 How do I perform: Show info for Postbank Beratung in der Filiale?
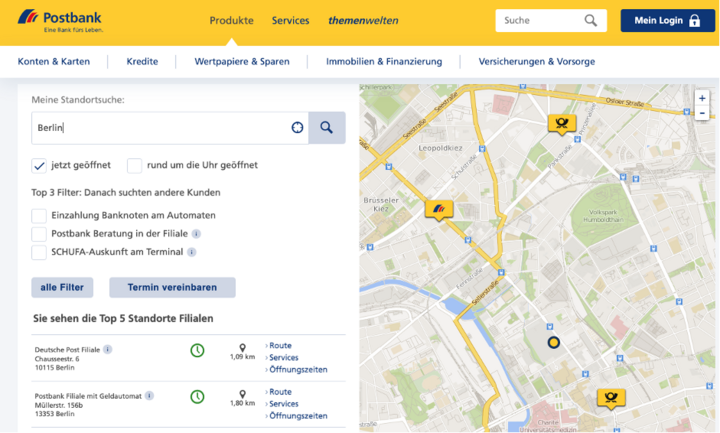(196, 234)
